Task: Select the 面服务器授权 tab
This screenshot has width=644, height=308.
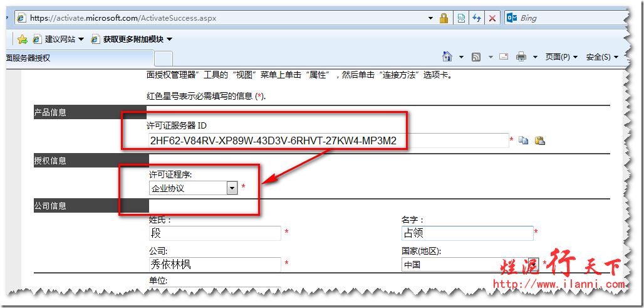Action: [80, 58]
